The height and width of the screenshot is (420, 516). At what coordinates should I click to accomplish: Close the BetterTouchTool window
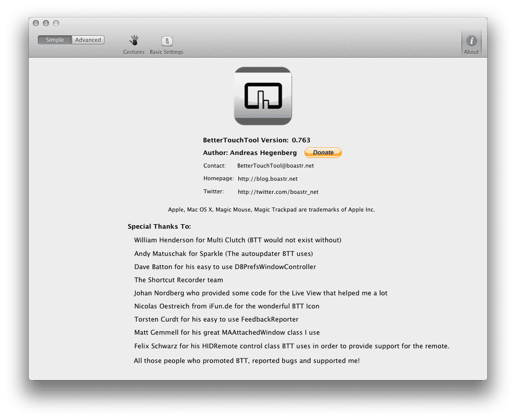coord(35,23)
